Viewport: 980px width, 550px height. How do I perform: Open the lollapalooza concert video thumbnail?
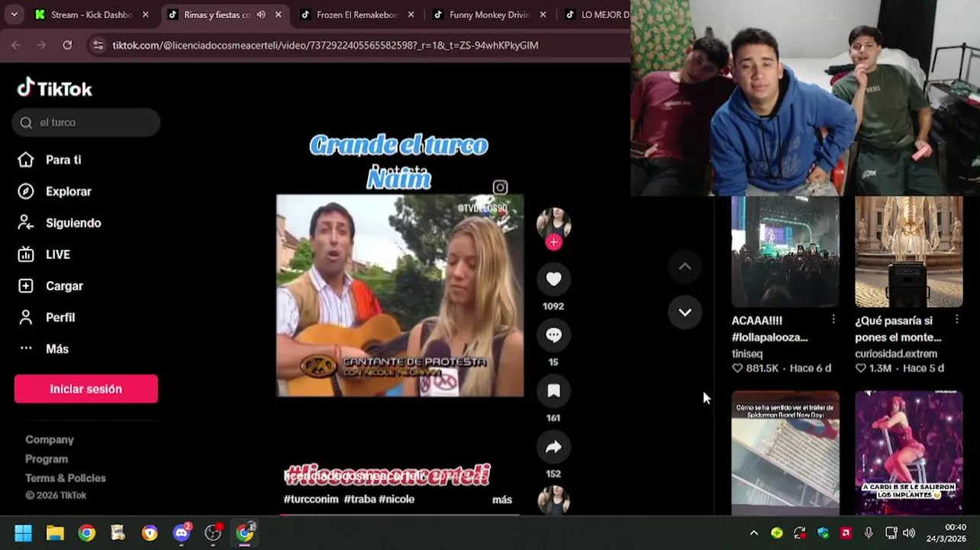(785, 252)
